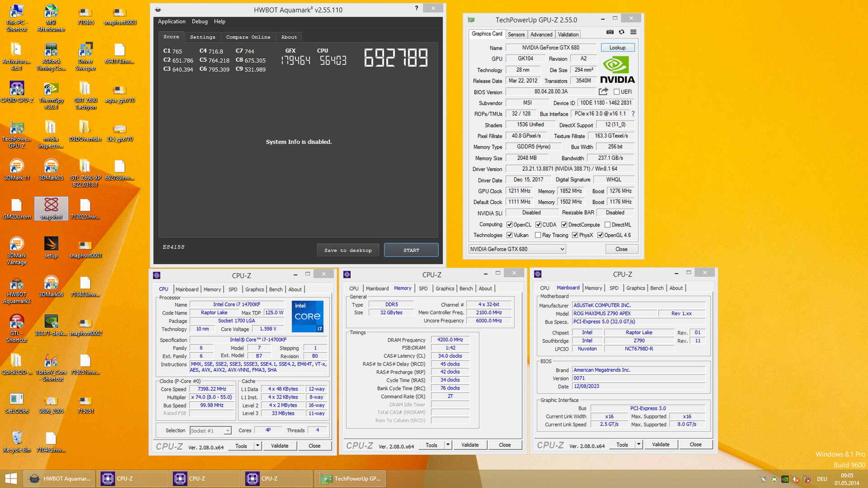Switch to Settings tab in Aquamark
Image resolution: width=868 pixels, height=488 pixels.
tap(203, 37)
